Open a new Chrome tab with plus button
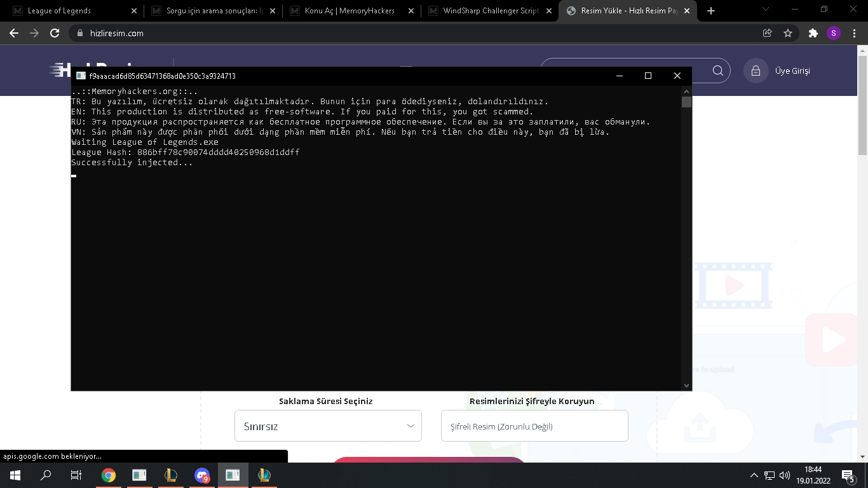This screenshot has width=868, height=488. click(x=711, y=11)
